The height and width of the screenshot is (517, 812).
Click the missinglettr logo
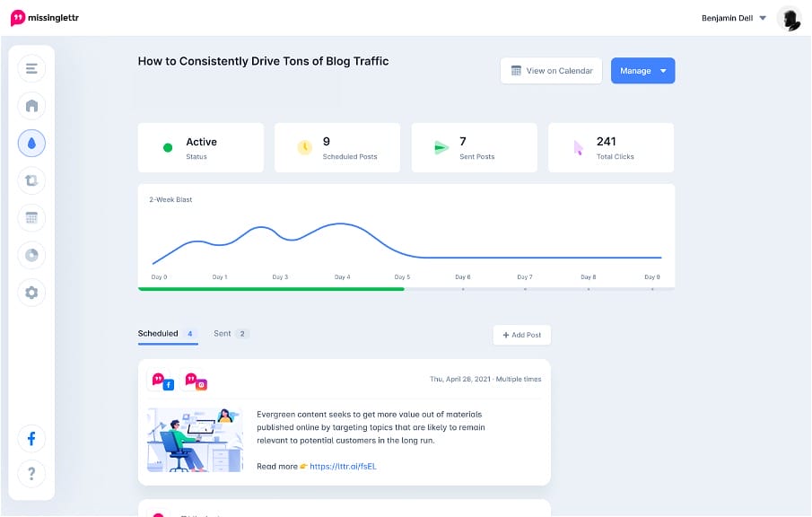tap(45, 18)
